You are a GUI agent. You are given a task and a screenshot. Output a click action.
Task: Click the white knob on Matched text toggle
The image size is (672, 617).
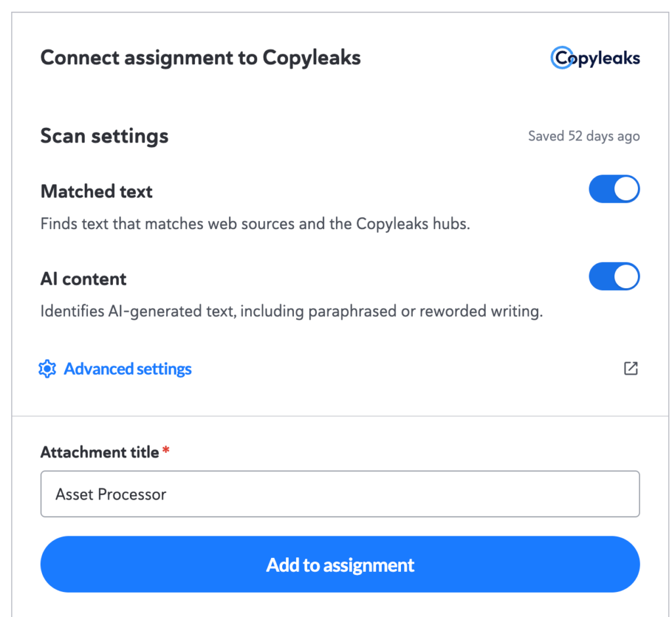click(626, 189)
